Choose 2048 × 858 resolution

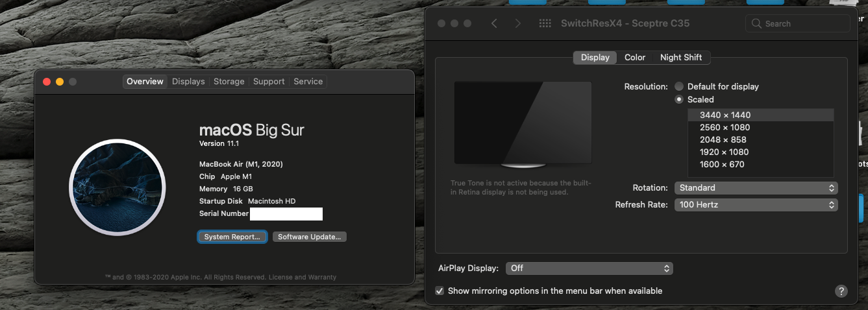click(760, 139)
